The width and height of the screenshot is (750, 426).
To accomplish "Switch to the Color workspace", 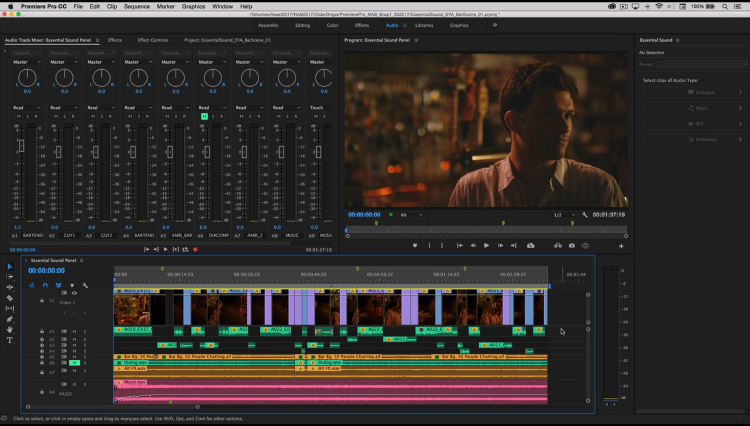I will [332, 25].
